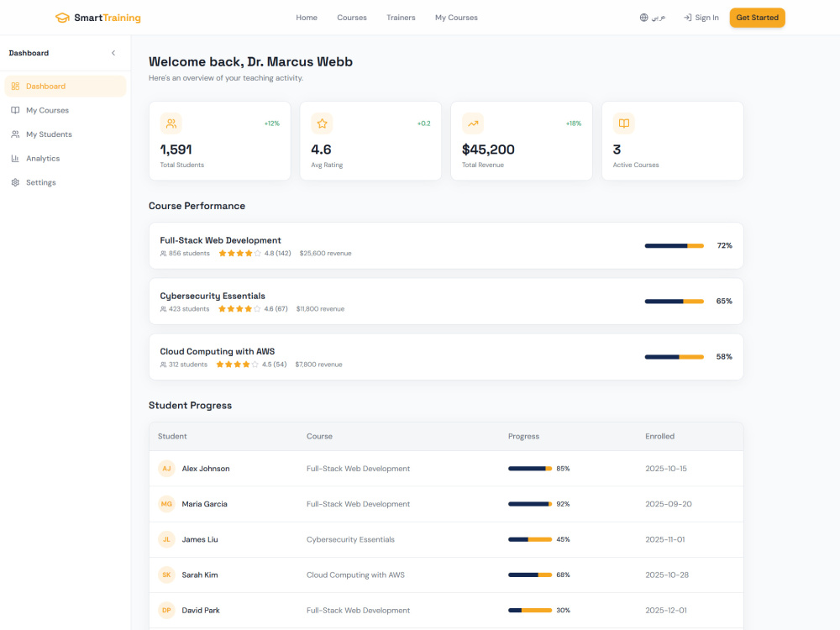The height and width of the screenshot is (630, 840).
Task: Select Dashboard in the sidebar
Action: 66,87
